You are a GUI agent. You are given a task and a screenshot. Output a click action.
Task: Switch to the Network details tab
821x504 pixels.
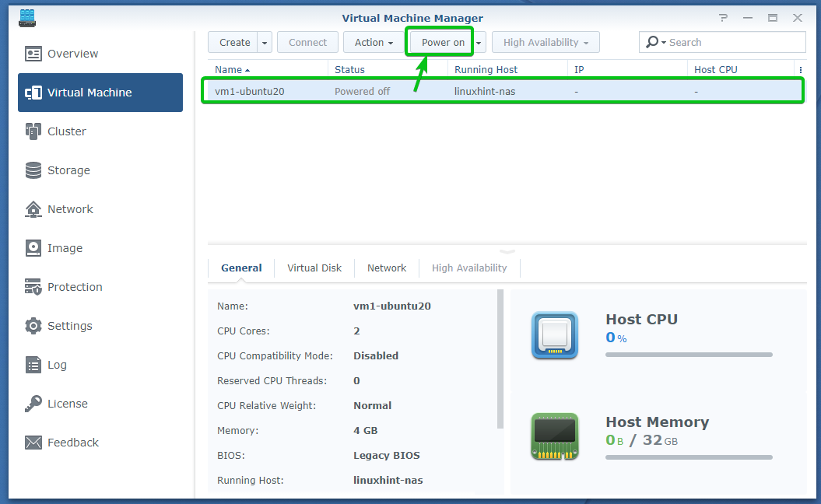[387, 268]
